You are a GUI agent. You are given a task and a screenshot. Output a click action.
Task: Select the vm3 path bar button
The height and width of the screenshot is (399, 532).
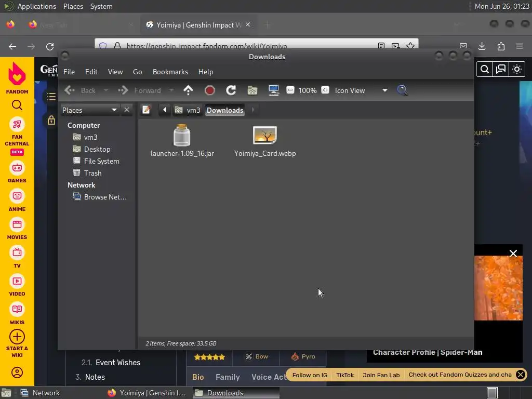pos(188,110)
